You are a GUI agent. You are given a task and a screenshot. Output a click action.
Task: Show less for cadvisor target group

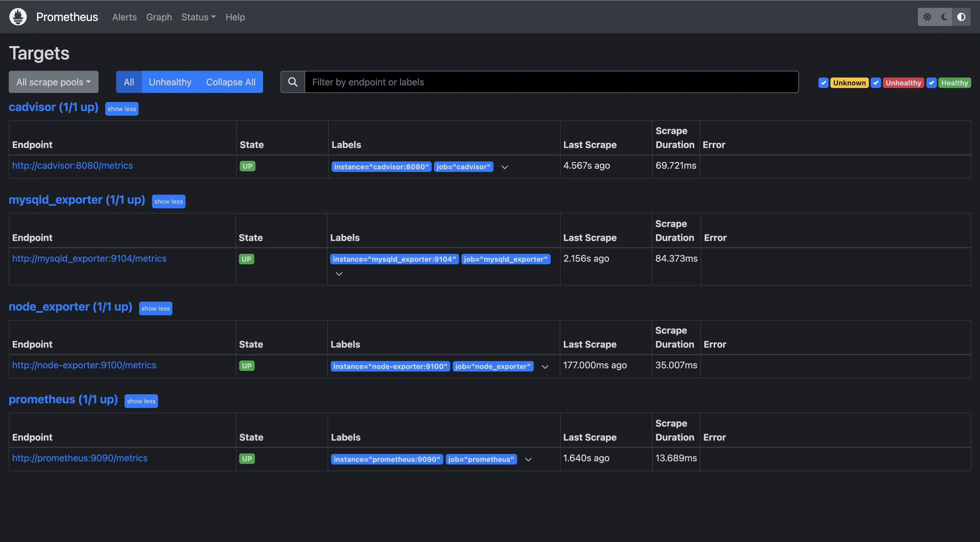[122, 108]
